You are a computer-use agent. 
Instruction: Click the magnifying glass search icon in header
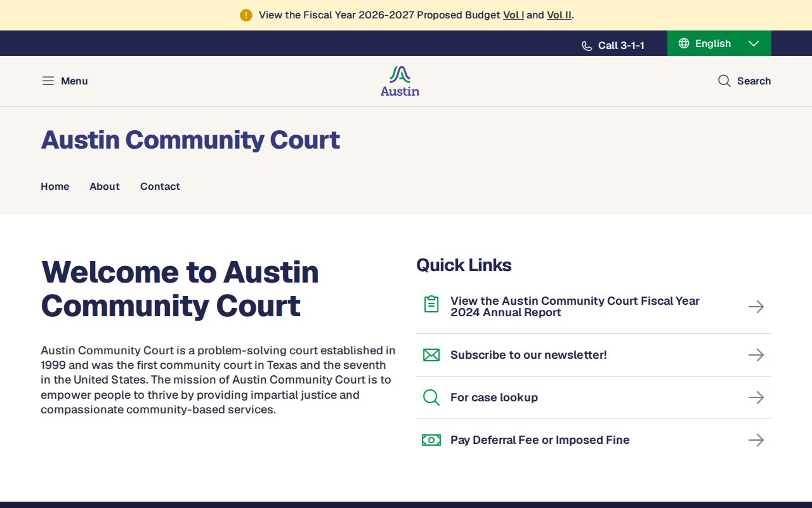[724, 81]
